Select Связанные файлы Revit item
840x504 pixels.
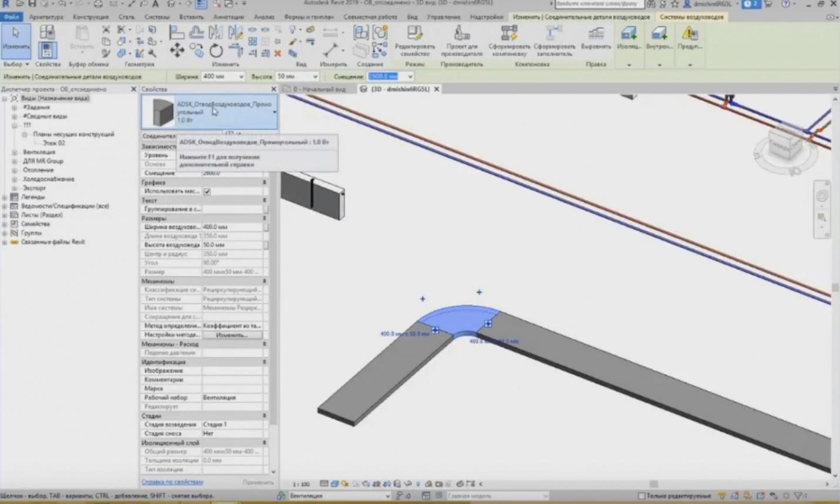click(53, 242)
